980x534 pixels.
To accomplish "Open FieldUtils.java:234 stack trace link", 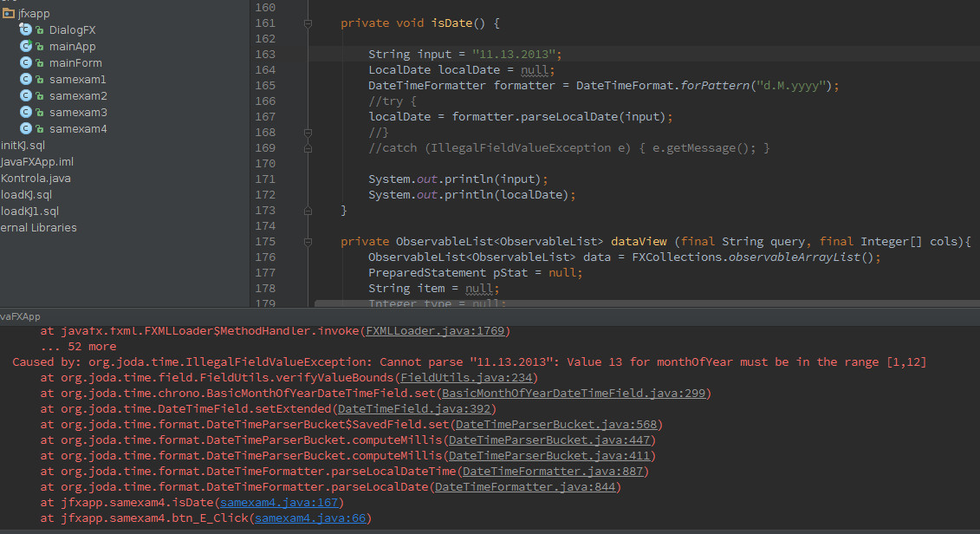I will (466, 378).
